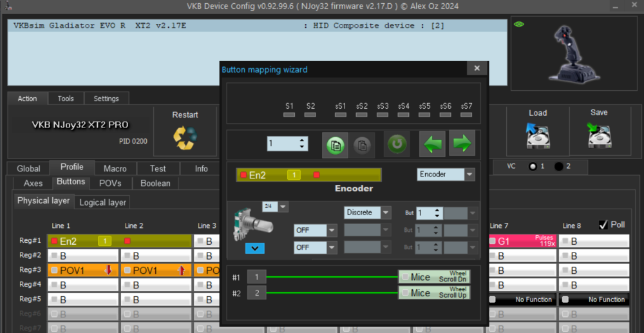Viewport: 644px width, 333px height.
Task: Click the #1 source button box
Action: tap(257, 277)
